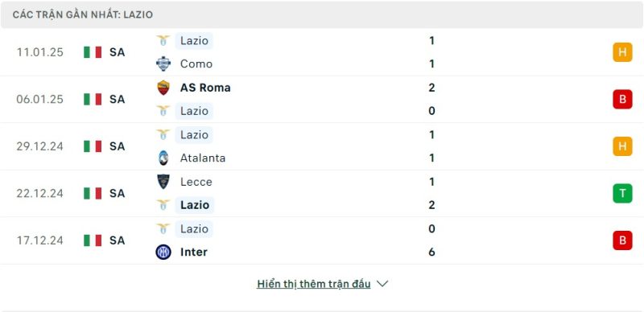The height and width of the screenshot is (312, 644).
Task: Click the Italy flag in the 17.12.24 row
Action: [x=93, y=240]
